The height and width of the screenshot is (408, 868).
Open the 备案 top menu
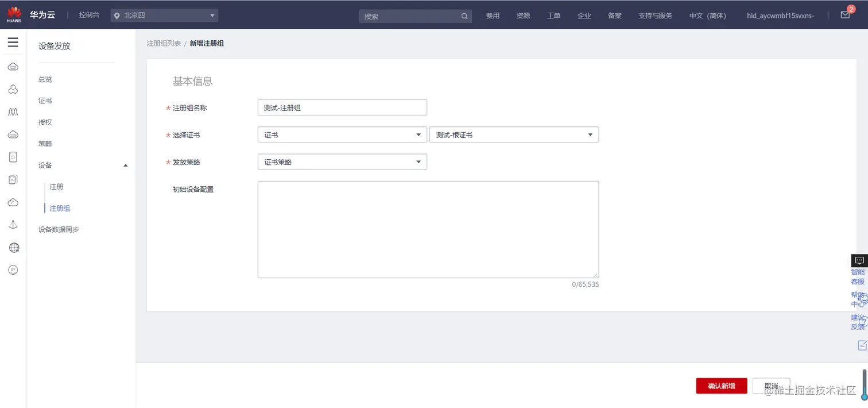(x=614, y=16)
